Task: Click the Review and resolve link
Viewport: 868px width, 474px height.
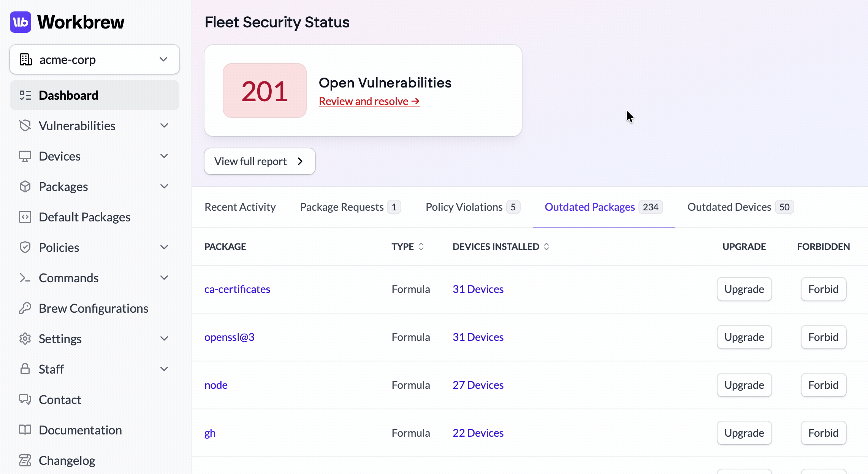Action: point(369,101)
